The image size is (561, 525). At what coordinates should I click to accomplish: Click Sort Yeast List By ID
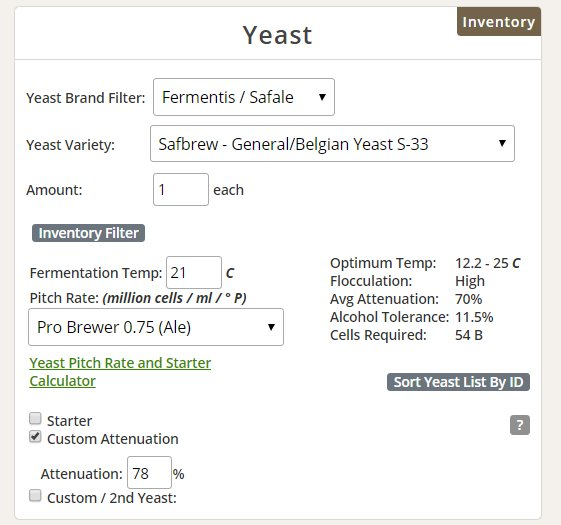(x=458, y=382)
